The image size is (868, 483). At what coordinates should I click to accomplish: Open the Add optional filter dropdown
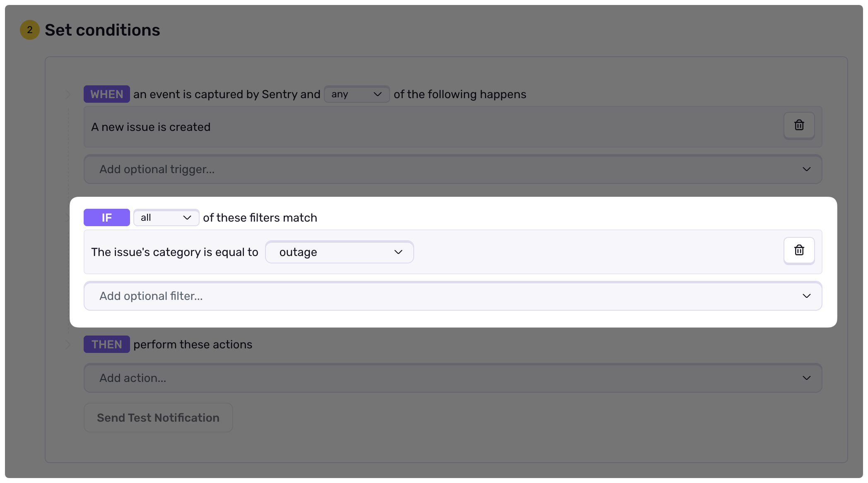pos(452,296)
